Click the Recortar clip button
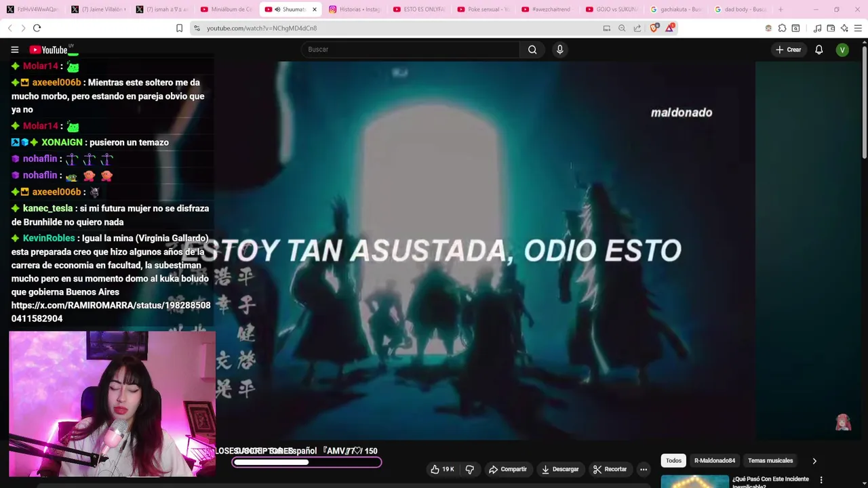This screenshot has height=488, width=868. [x=610, y=469]
